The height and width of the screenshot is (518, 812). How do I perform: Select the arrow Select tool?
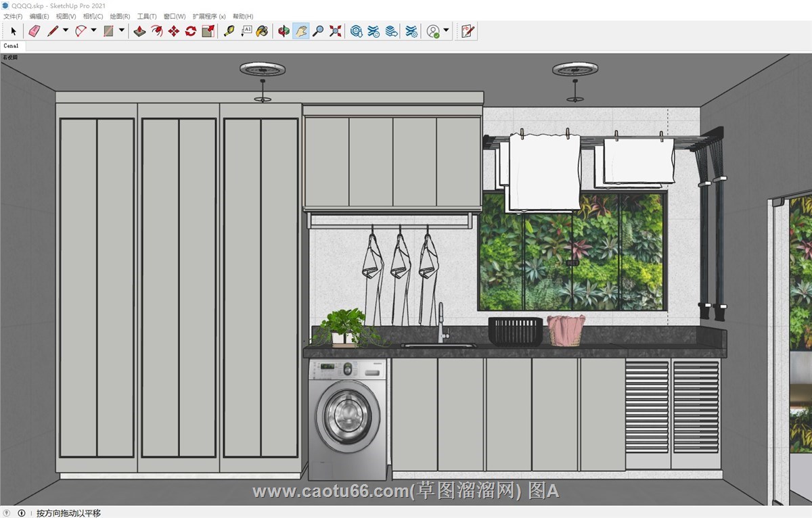click(x=14, y=31)
